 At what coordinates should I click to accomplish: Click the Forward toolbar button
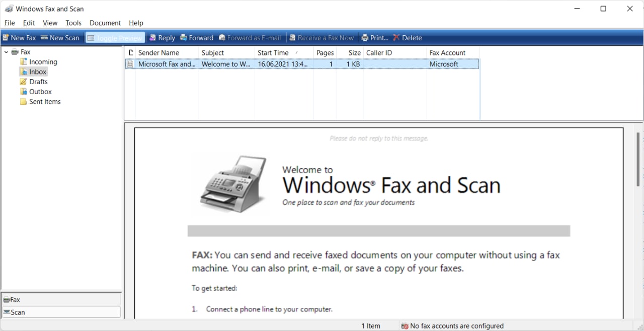197,38
